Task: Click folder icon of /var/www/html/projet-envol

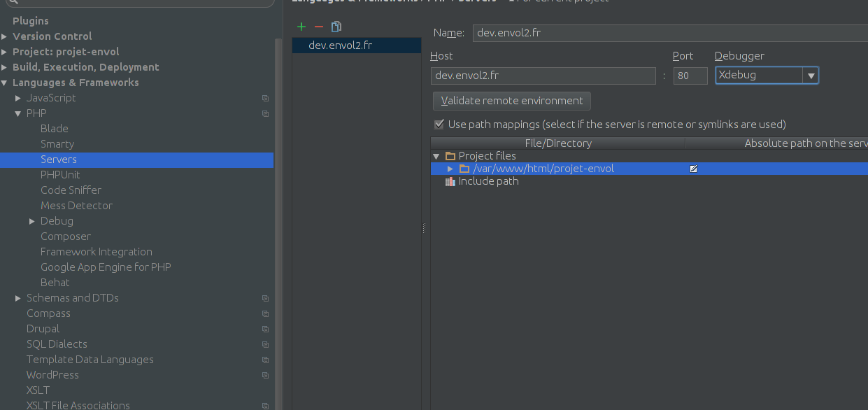Action: pos(464,169)
